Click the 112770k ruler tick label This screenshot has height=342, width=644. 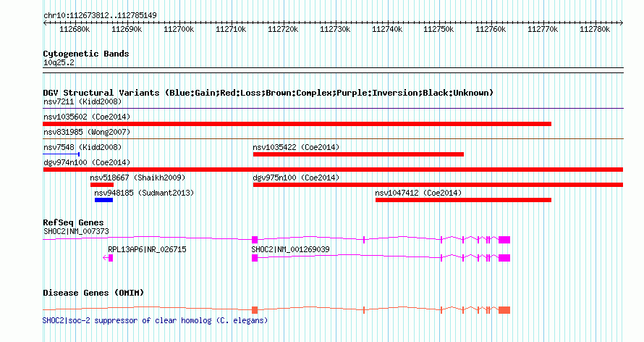click(x=543, y=29)
